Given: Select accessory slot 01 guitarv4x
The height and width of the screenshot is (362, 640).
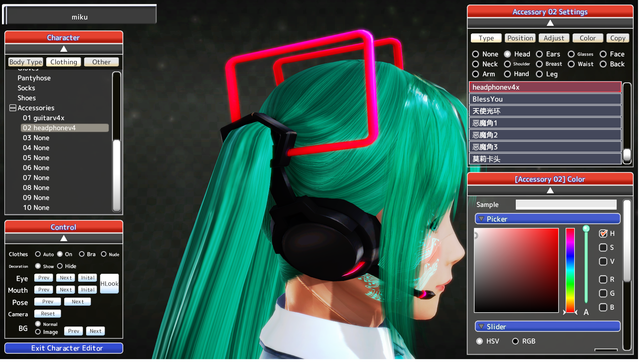Looking at the screenshot, I should [44, 118].
